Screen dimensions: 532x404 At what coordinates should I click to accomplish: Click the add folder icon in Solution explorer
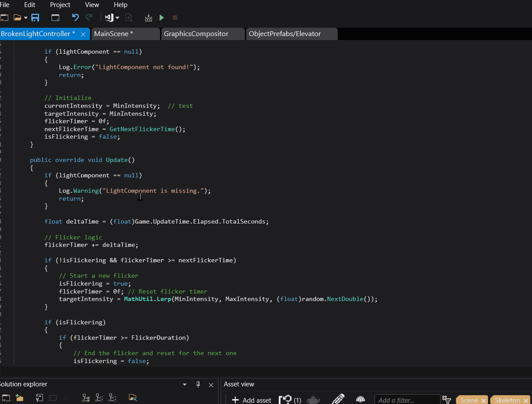pos(19,398)
